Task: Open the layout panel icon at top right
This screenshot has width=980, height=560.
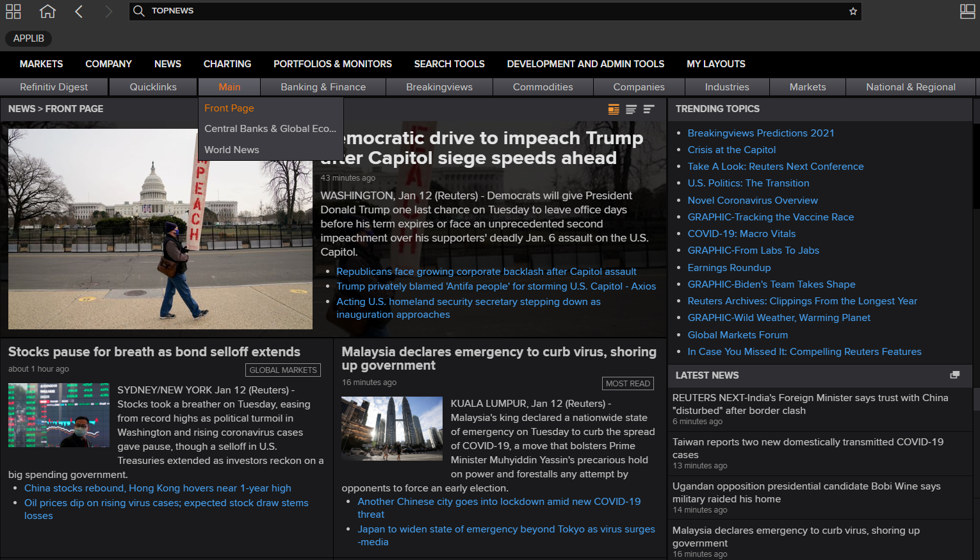Action: (x=967, y=11)
